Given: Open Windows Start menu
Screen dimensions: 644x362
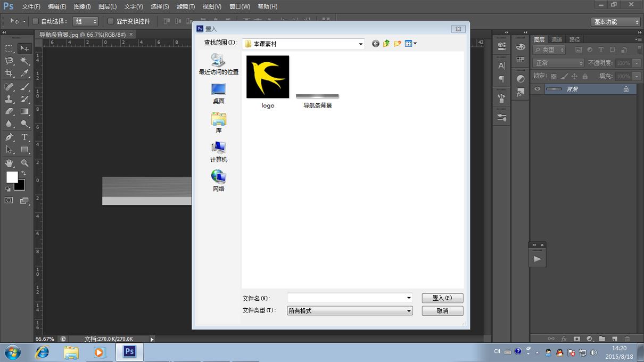Looking at the screenshot, I should tap(12, 352).
